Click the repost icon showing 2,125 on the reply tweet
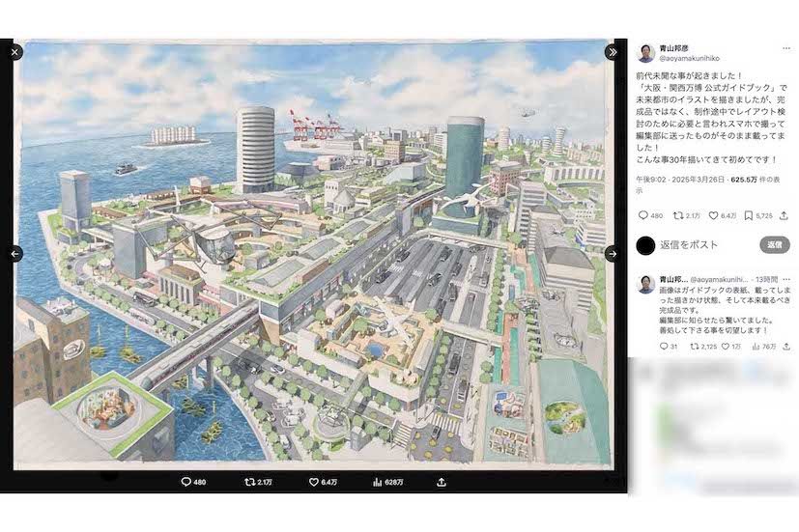799x532 pixels. point(694,347)
